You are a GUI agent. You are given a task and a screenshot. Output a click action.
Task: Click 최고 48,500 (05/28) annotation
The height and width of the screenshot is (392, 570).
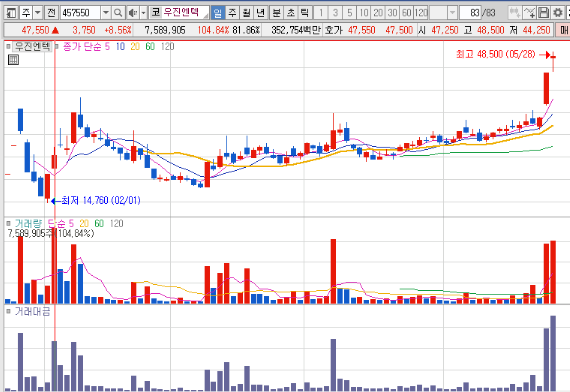pos(495,54)
